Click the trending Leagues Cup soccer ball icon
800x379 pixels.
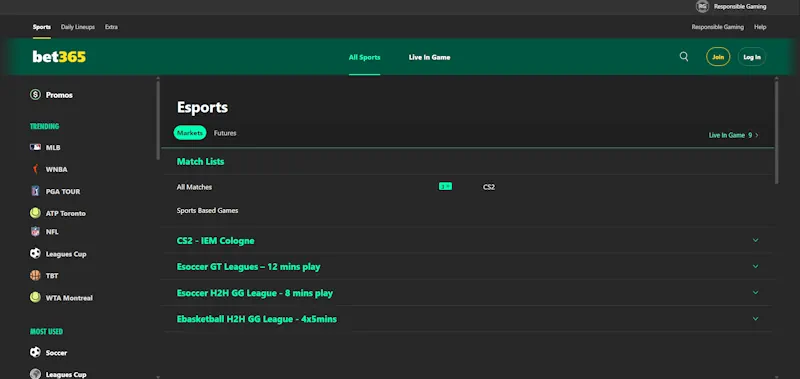pyautogui.click(x=35, y=254)
